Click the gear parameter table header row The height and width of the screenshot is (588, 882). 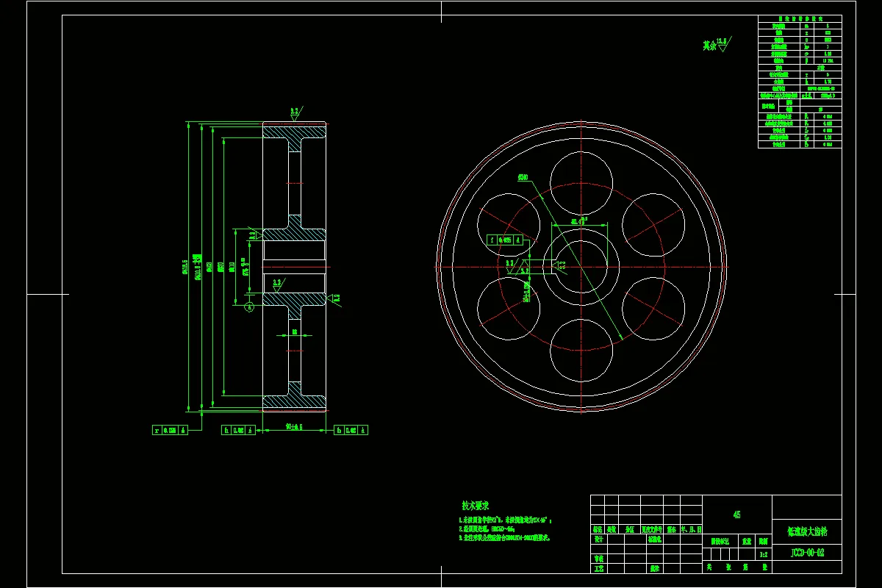[x=800, y=19]
